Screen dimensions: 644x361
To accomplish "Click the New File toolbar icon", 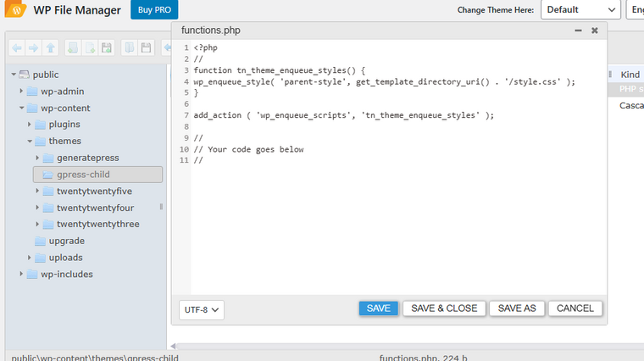I will point(90,48).
